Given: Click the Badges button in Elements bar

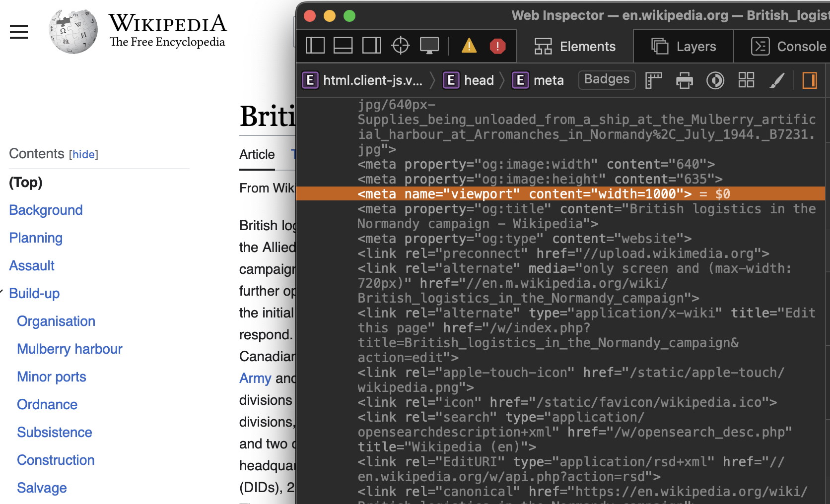Looking at the screenshot, I should coord(607,79).
